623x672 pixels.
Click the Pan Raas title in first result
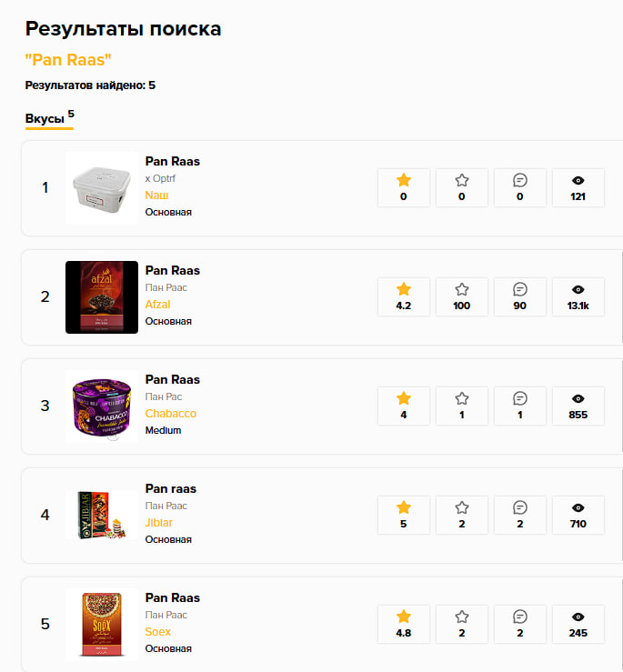point(173,161)
